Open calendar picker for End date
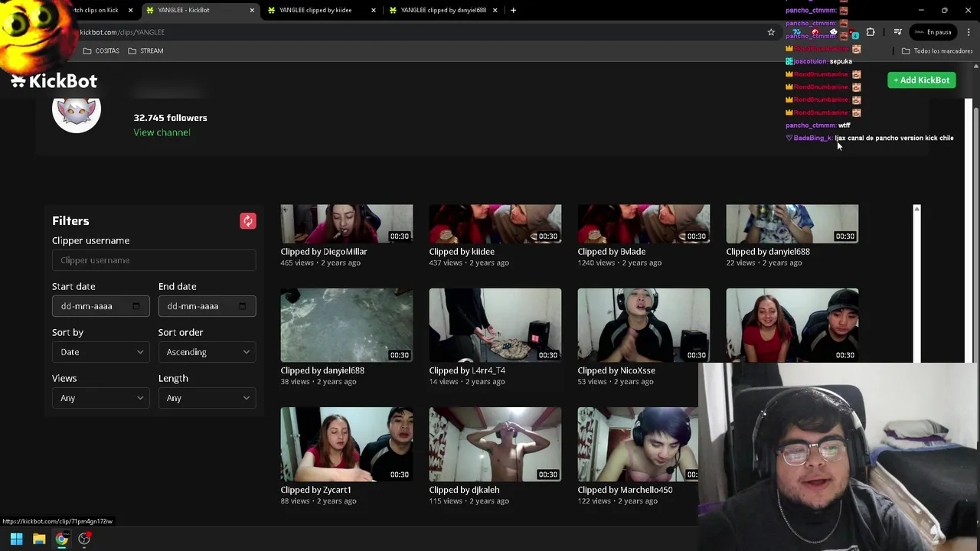Viewport: 980px width, 551px height. [x=242, y=306]
